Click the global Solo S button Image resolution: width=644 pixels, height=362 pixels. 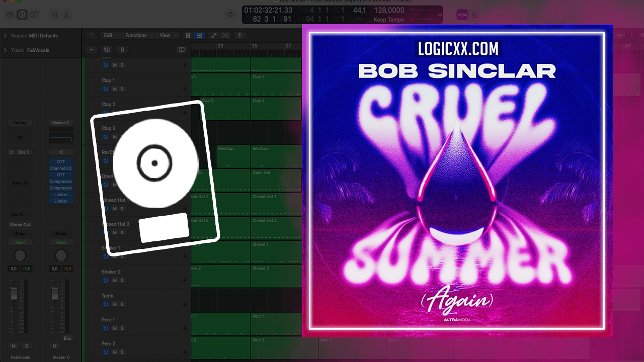pos(122,49)
